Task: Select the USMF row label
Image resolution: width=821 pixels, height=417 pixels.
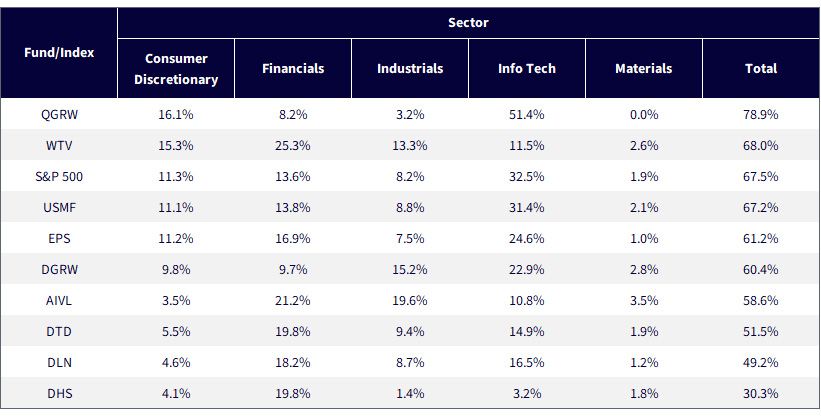Action: tap(59, 207)
